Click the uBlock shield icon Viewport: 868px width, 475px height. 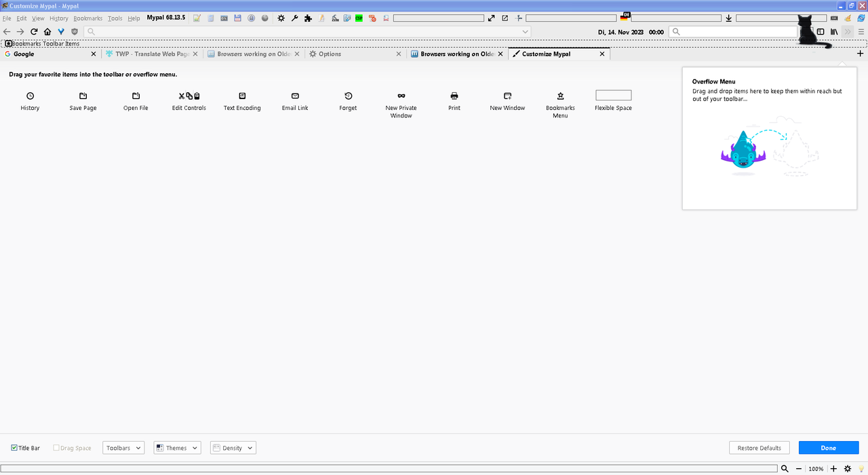click(75, 31)
